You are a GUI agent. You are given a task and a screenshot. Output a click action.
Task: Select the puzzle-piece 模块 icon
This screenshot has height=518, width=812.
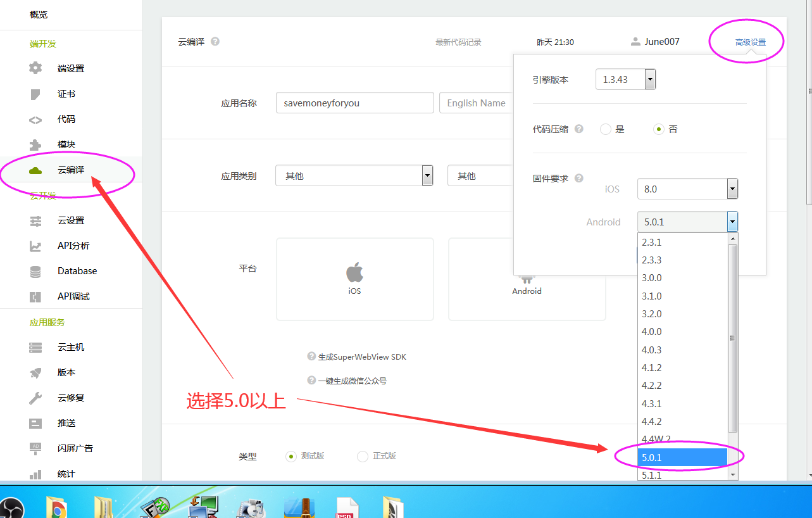[35, 144]
